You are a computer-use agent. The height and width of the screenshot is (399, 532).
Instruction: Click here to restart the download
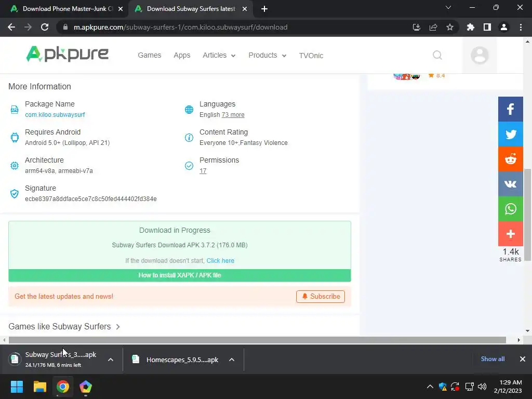pyautogui.click(x=220, y=261)
